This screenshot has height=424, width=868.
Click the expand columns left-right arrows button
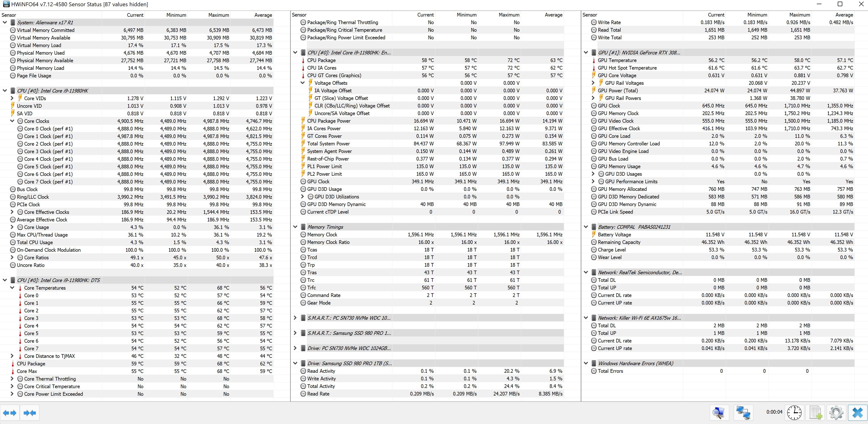click(9, 413)
